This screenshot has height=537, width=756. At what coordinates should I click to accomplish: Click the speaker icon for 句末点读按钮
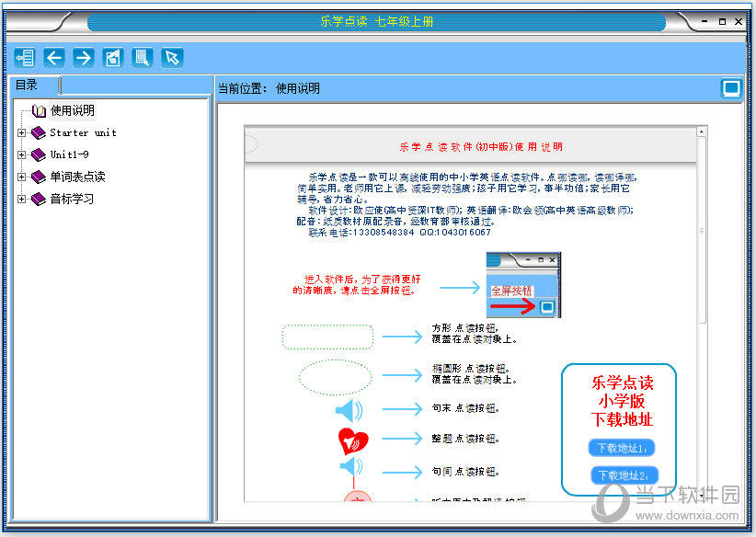pos(349,410)
